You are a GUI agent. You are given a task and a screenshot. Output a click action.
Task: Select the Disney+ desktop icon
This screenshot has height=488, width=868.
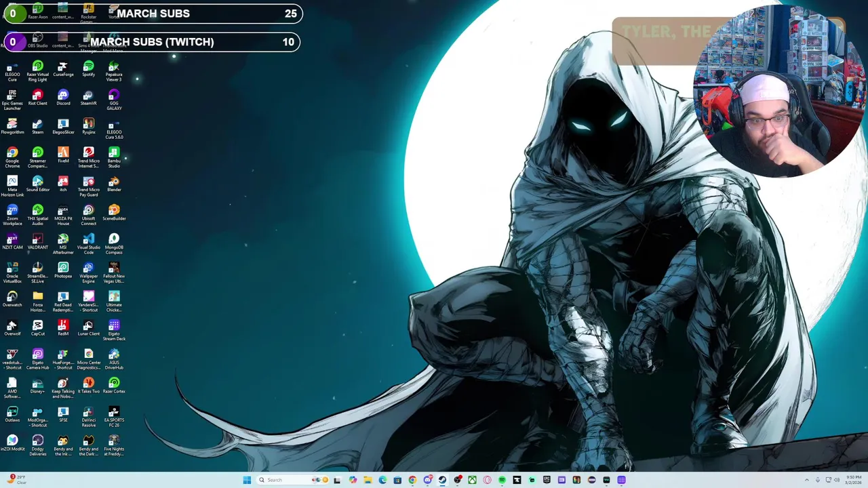[37, 386]
